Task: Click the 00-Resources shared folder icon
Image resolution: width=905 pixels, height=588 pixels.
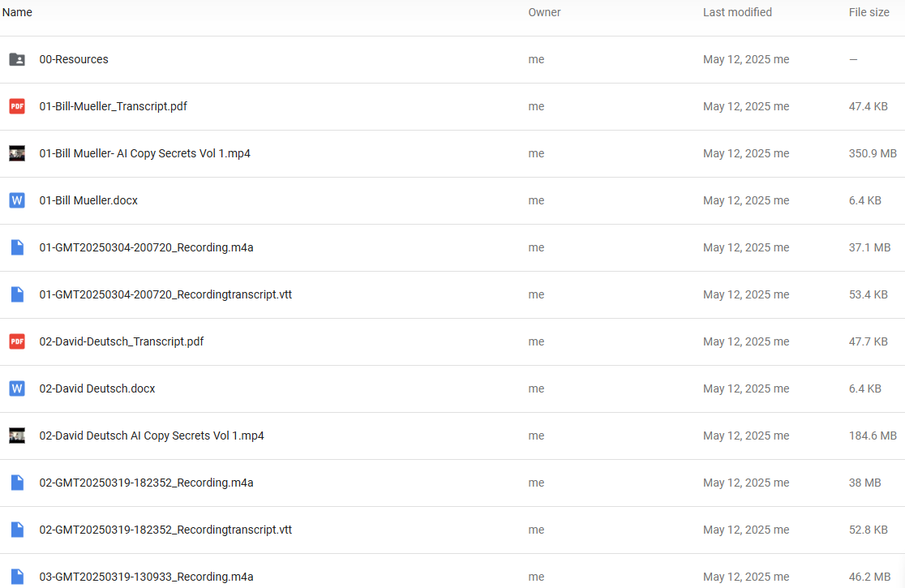Action: tap(17, 59)
